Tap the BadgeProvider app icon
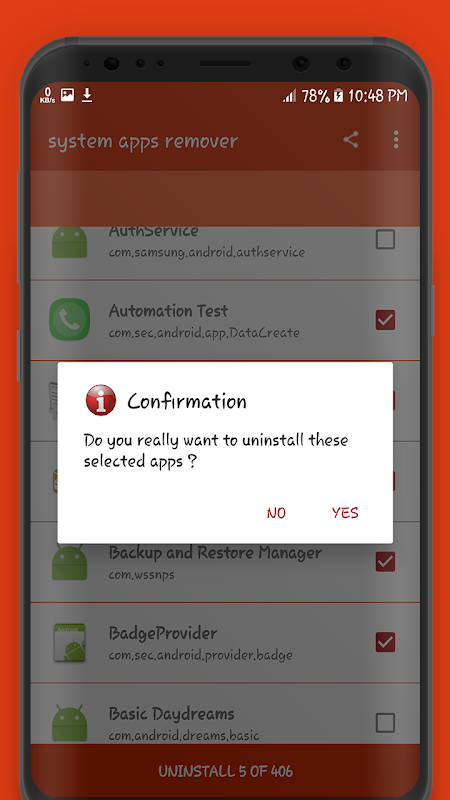450x800 pixels. pos(69,642)
